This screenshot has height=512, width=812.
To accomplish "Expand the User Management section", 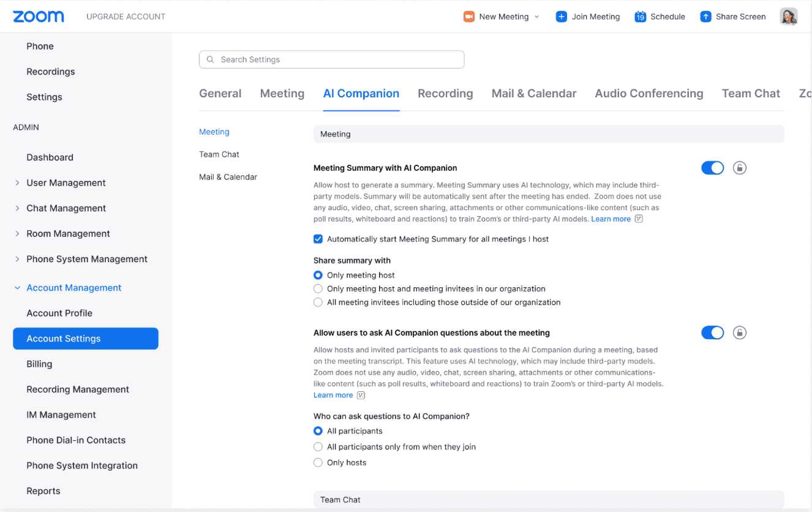I will (x=17, y=183).
